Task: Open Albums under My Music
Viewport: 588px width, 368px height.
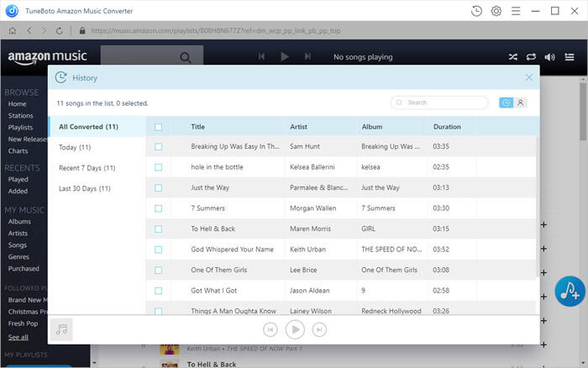Action: pyautogui.click(x=19, y=222)
